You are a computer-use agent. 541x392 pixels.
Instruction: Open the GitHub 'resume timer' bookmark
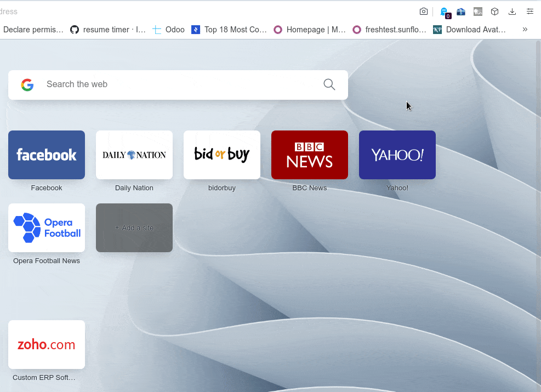pos(107,30)
